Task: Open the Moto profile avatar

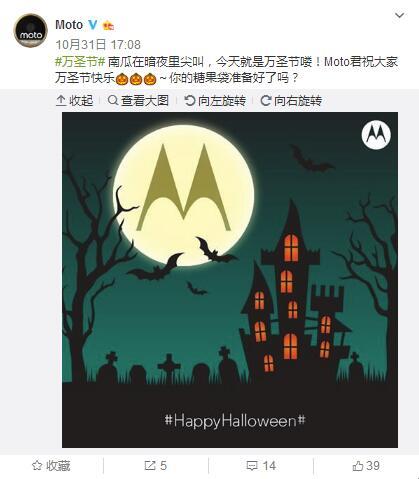Action: click(30, 30)
